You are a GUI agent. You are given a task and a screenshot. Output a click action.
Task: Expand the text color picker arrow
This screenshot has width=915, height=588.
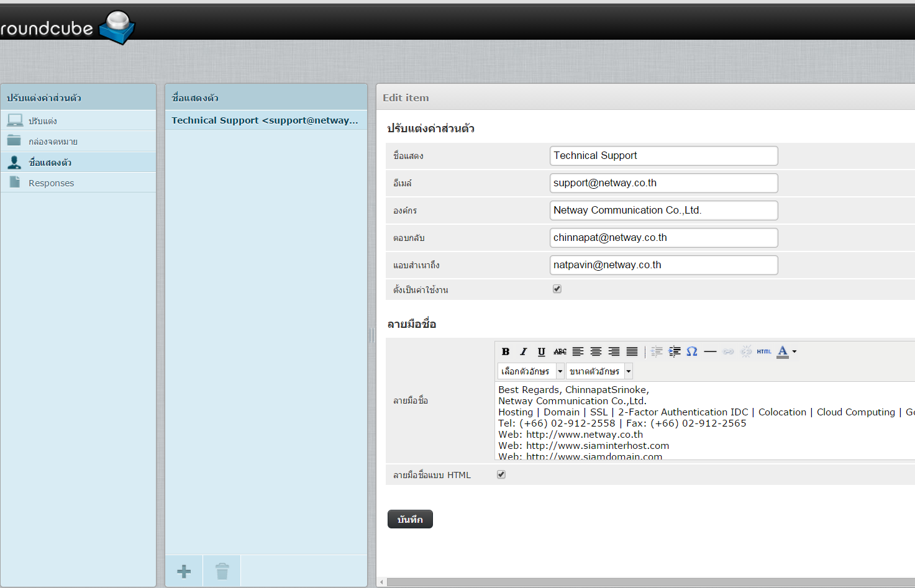point(794,351)
